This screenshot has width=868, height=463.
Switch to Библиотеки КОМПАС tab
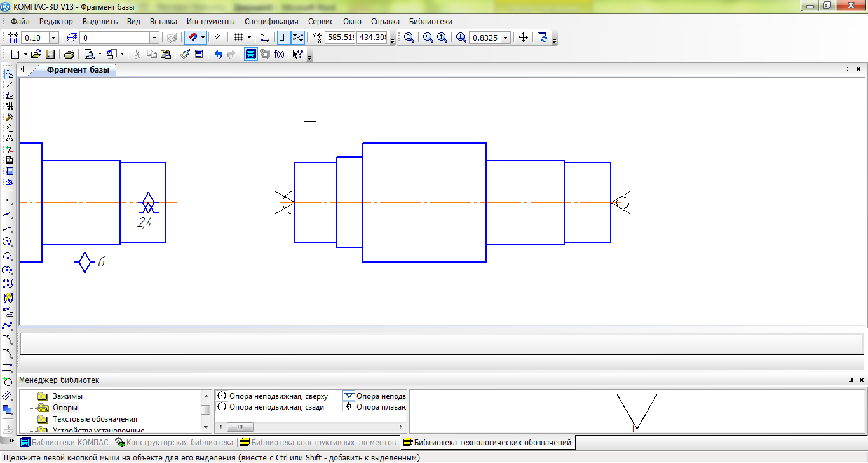65,442
